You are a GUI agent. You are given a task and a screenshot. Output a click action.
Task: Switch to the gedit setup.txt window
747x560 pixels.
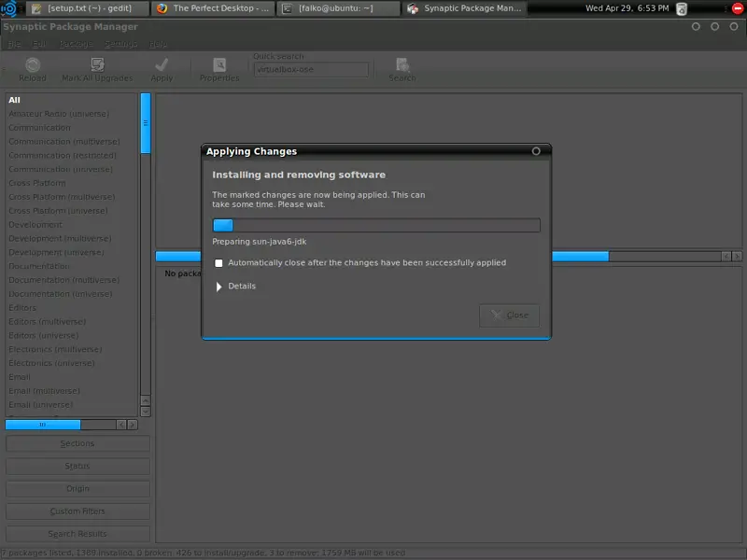[88, 8]
